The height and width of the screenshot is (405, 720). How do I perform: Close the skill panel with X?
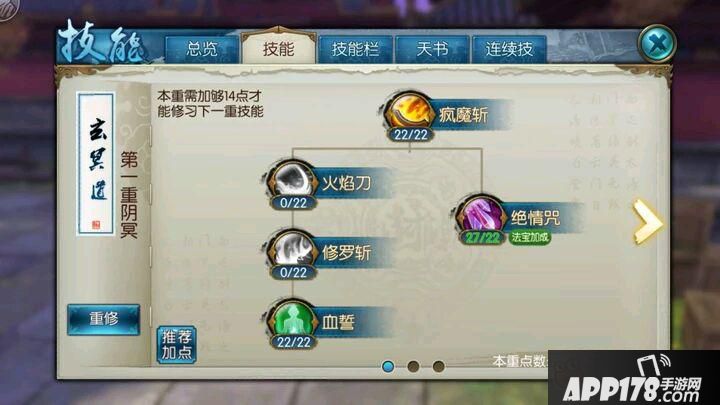[x=657, y=44]
